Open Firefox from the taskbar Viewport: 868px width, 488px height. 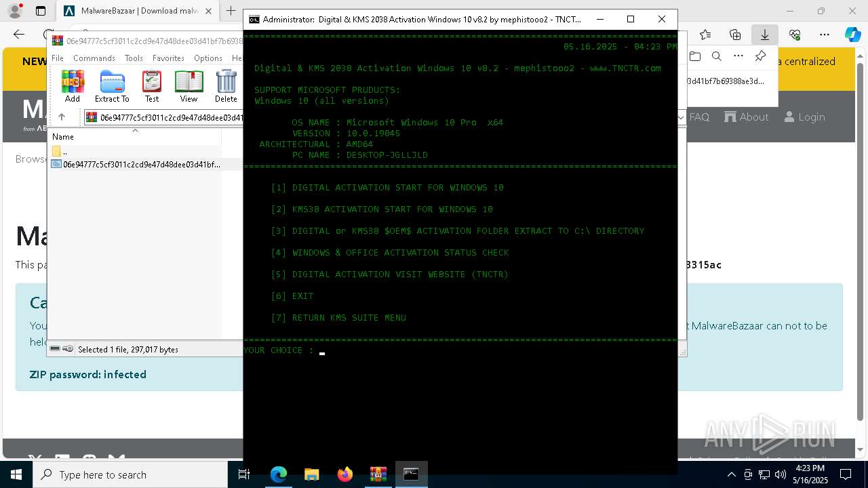click(x=344, y=474)
